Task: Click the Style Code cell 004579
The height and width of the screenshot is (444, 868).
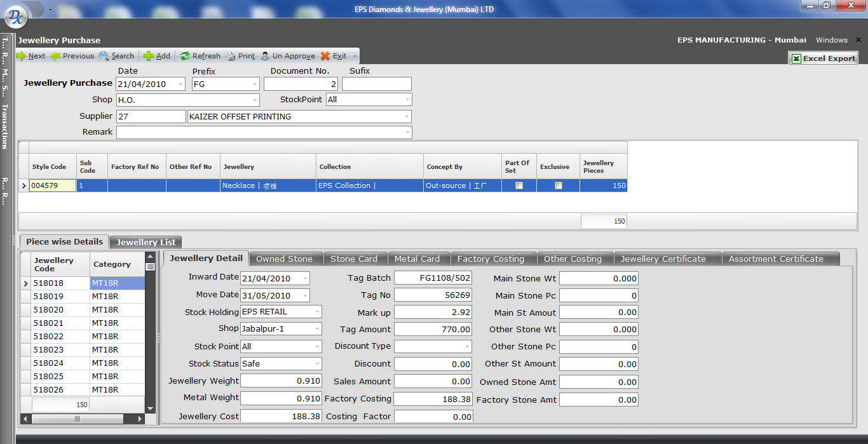Action: coord(53,185)
